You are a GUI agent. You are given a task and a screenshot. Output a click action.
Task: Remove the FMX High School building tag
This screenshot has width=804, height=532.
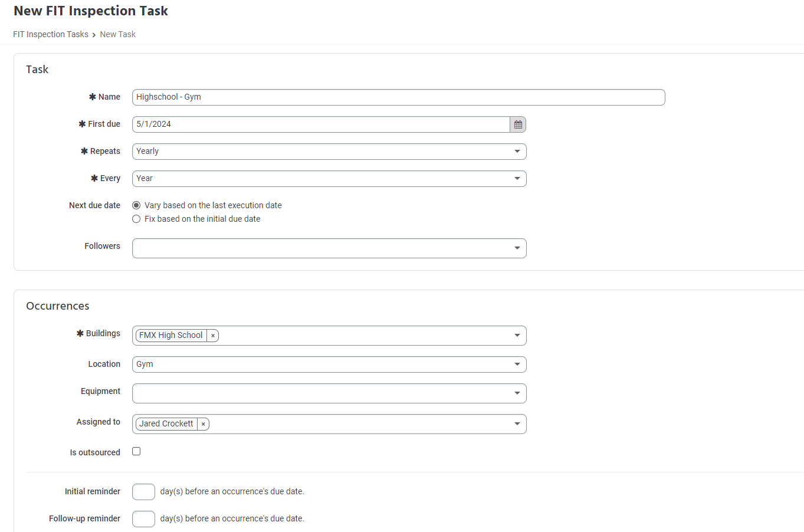tap(213, 336)
